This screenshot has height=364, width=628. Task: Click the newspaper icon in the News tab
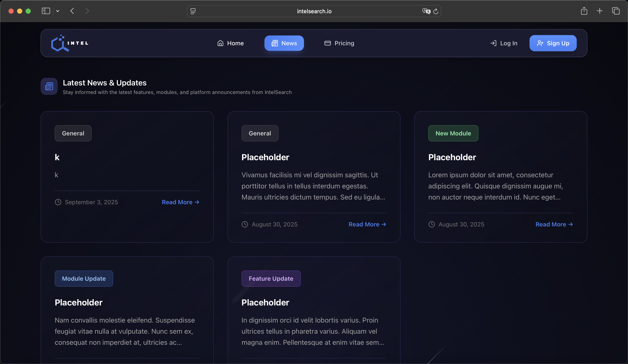(x=275, y=43)
